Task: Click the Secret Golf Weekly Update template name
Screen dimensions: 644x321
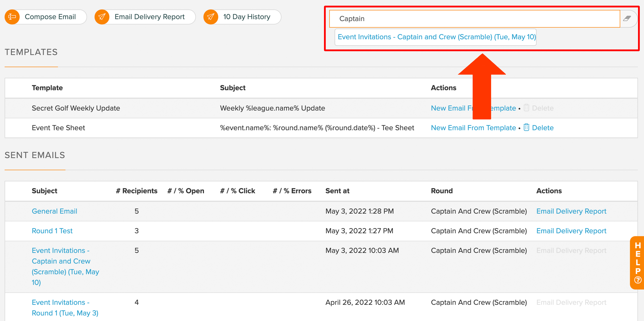Action: point(76,108)
